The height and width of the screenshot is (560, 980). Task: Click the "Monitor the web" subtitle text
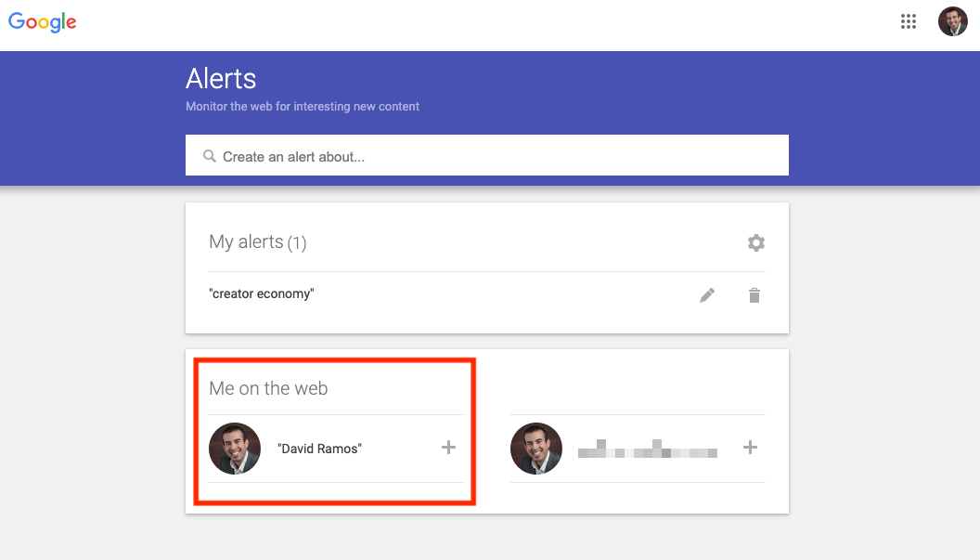point(303,106)
